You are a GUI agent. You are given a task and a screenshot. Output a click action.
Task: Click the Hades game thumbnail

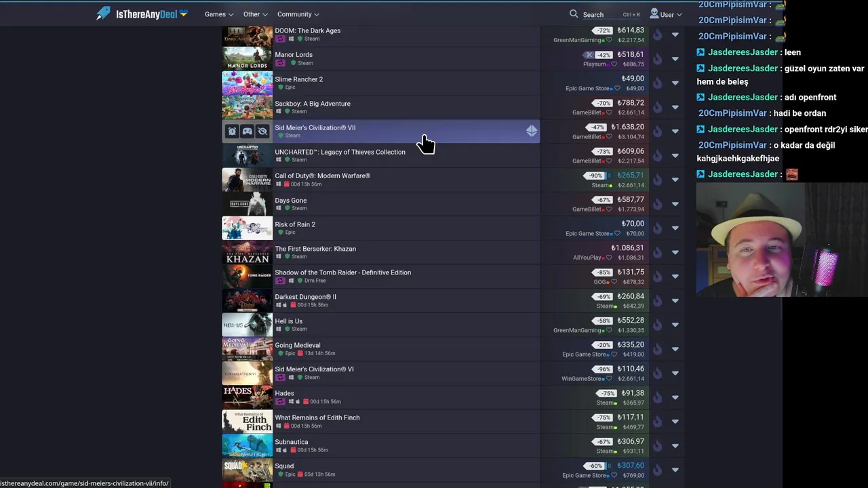pyautogui.click(x=247, y=397)
